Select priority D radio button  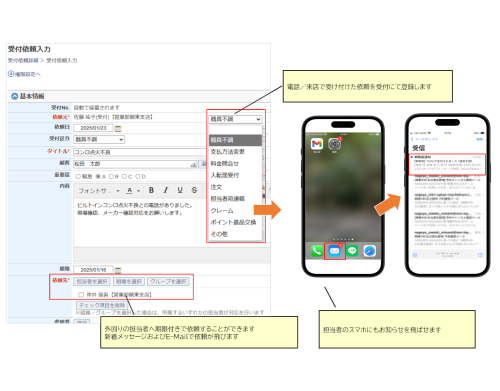point(138,176)
